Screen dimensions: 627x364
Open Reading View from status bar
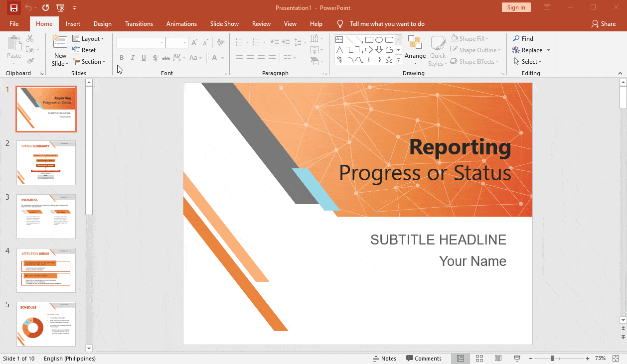498,359
